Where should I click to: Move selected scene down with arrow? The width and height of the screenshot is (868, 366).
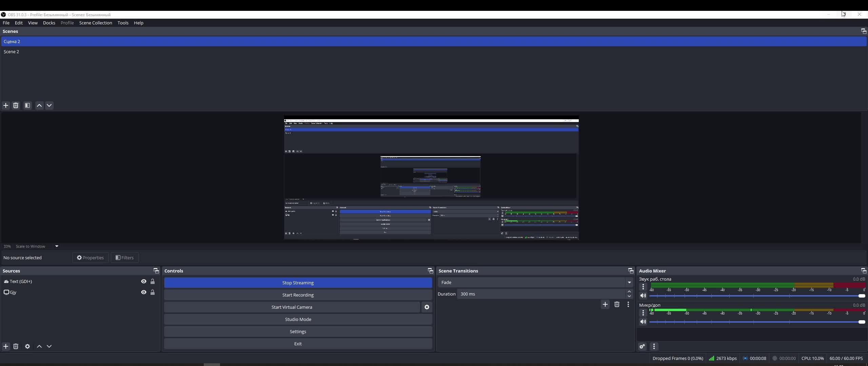tap(49, 105)
